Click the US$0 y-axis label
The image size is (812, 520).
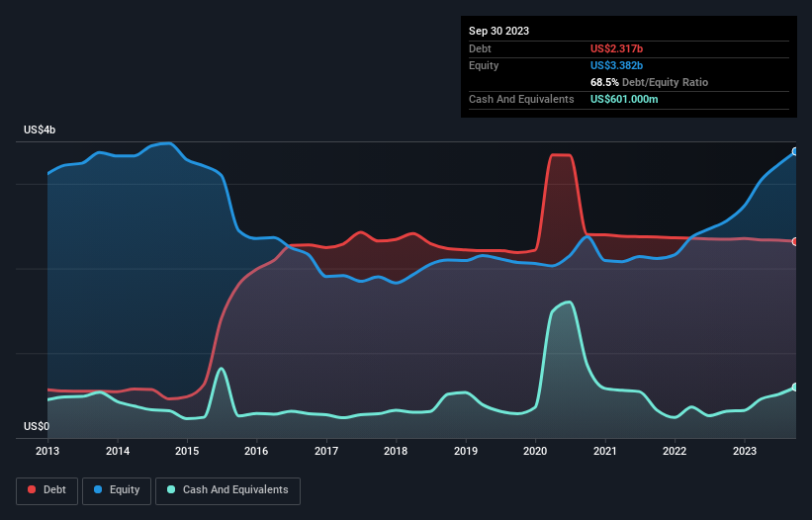(x=37, y=426)
